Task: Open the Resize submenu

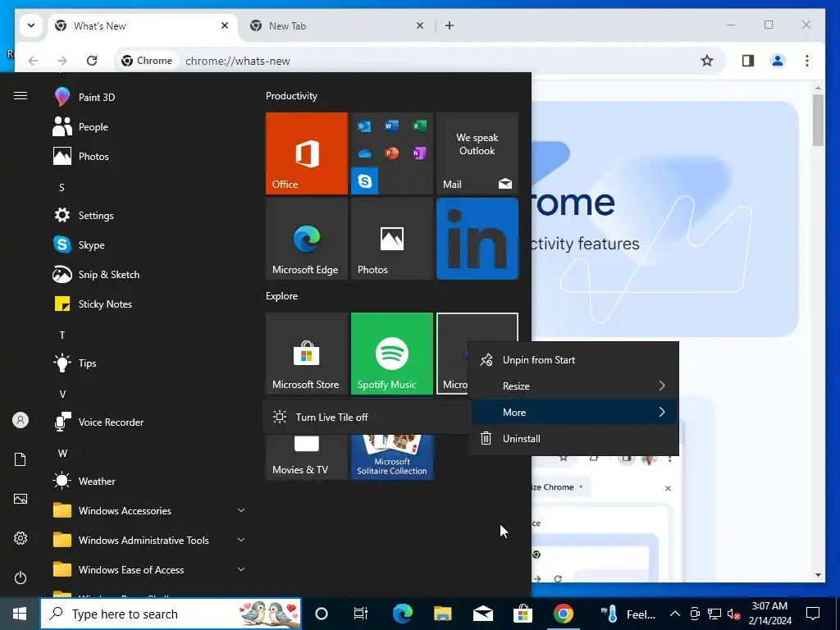Action: tap(573, 386)
